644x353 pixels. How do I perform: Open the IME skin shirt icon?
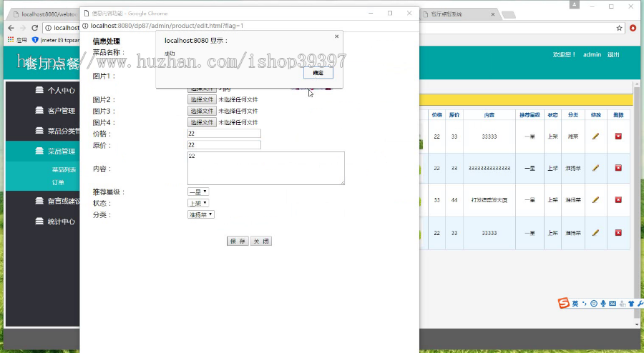(x=631, y=304)
